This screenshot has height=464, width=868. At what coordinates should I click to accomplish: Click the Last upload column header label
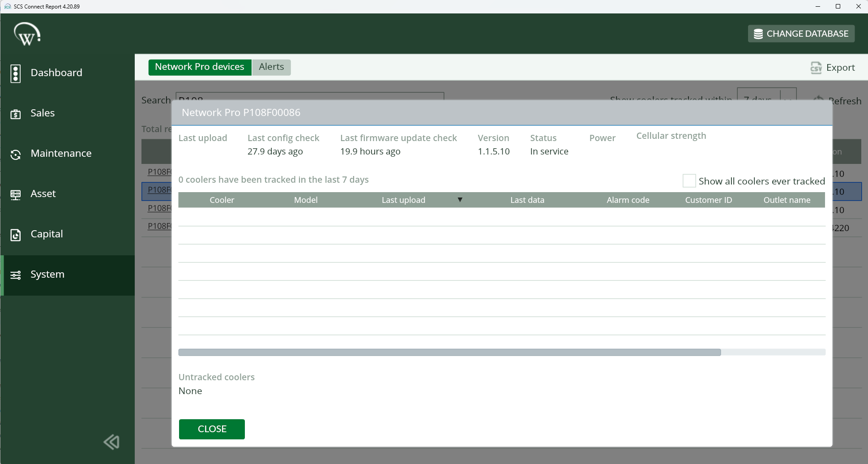[403, 200]
